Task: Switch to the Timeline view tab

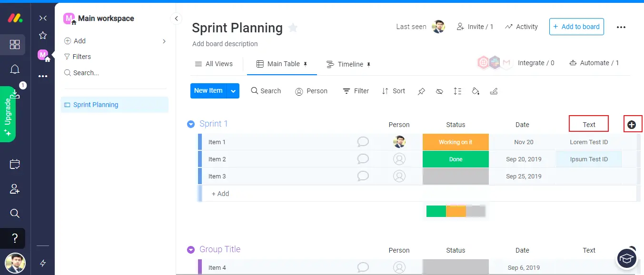Action: (348, 64)
